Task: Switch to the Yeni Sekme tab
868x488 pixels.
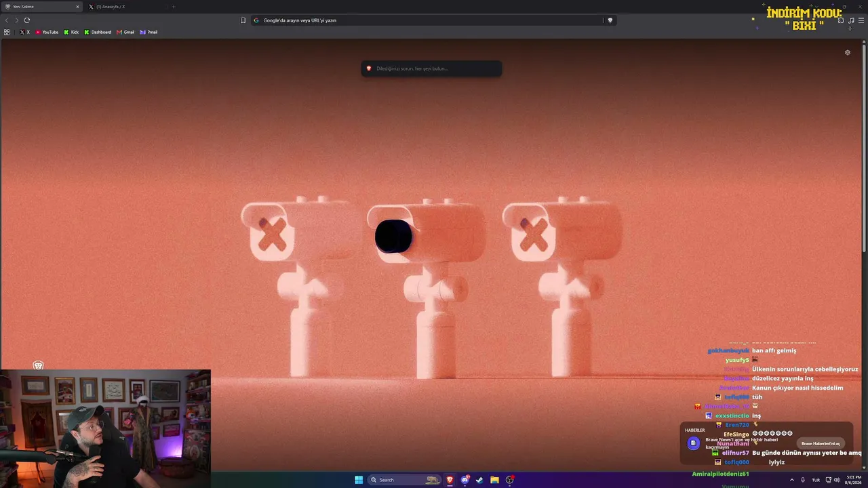Action: pyautogui.click(x=42, y=7)
